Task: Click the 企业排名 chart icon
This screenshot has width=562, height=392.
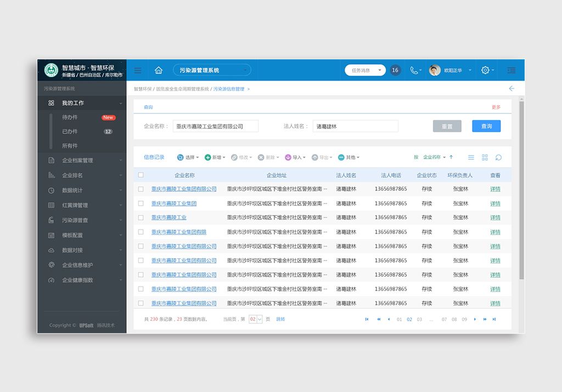Action: tap(51, 175)
